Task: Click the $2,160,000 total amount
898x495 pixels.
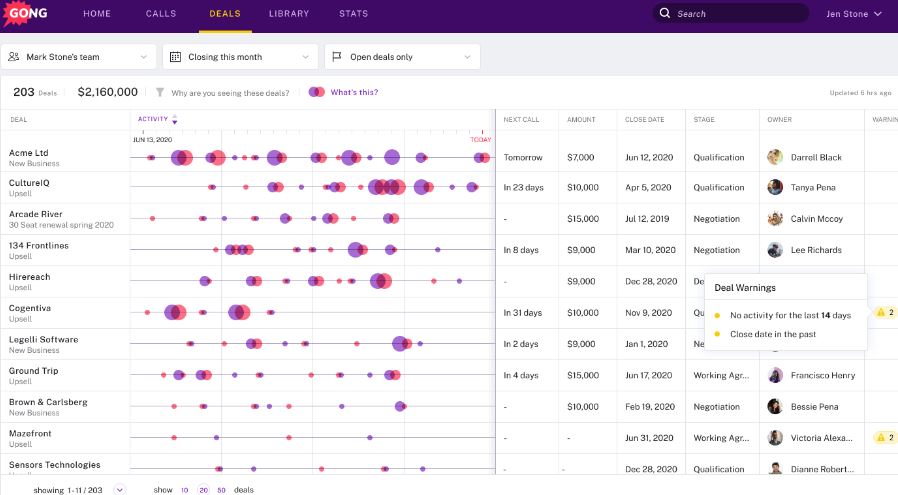Action: (x=108, y=92)
